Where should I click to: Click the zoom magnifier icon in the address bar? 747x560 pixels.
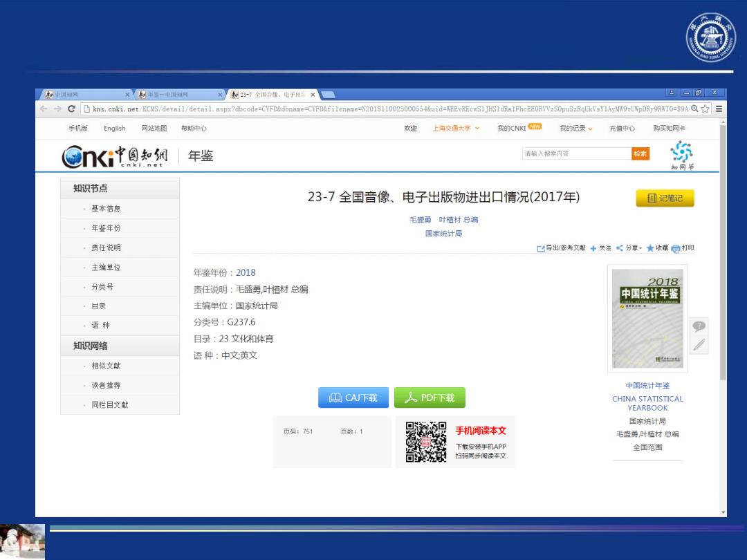coord(694,109)
